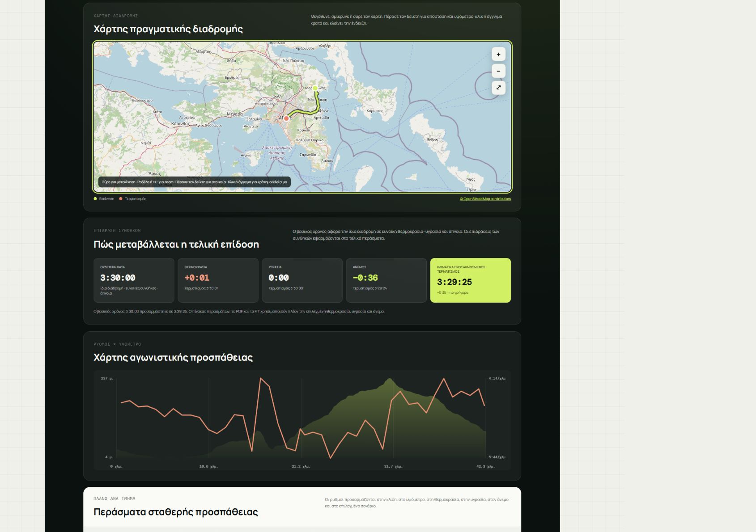Select the humidity 0:00 card
This screenshot has height=532, width=756.
(302, 280)
